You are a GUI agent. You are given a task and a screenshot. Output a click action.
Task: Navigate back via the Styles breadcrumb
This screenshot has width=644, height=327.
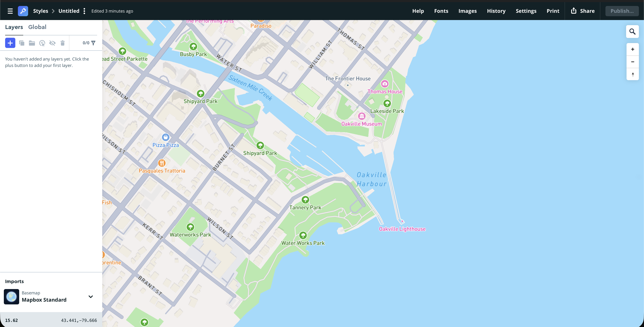[x=40, y=11]
